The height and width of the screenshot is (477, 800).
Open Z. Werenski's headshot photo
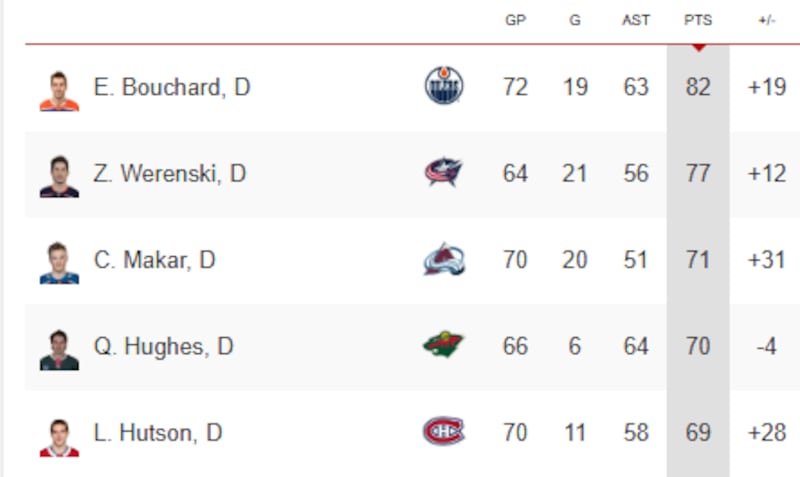point(59,176)
